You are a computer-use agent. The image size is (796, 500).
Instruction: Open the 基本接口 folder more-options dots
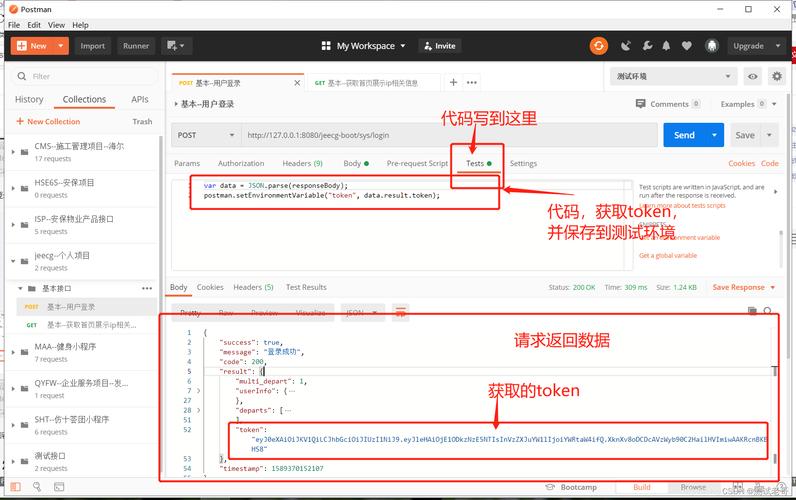click(x=147, y=288)
